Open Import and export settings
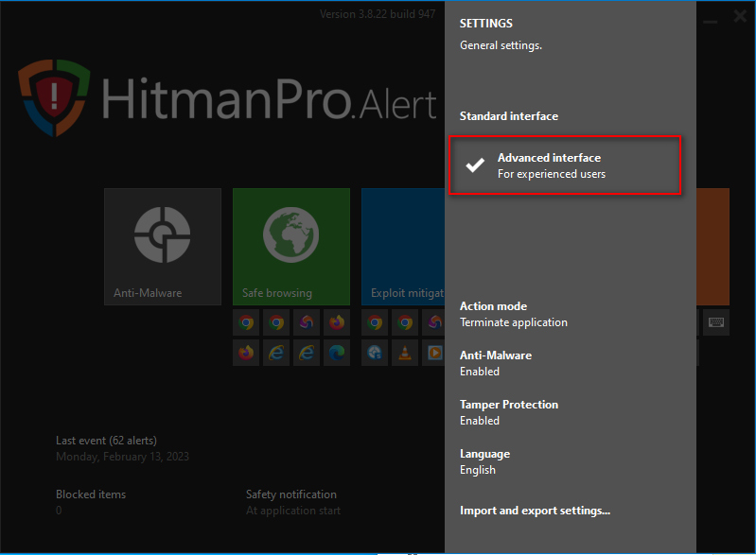The image size is (756, 555). [535, 511]
